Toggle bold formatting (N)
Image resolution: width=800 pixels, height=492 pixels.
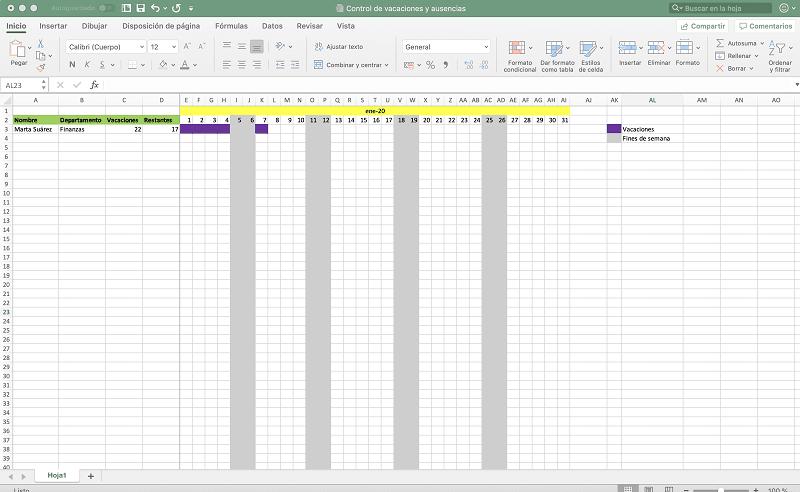tap(71, 65)
